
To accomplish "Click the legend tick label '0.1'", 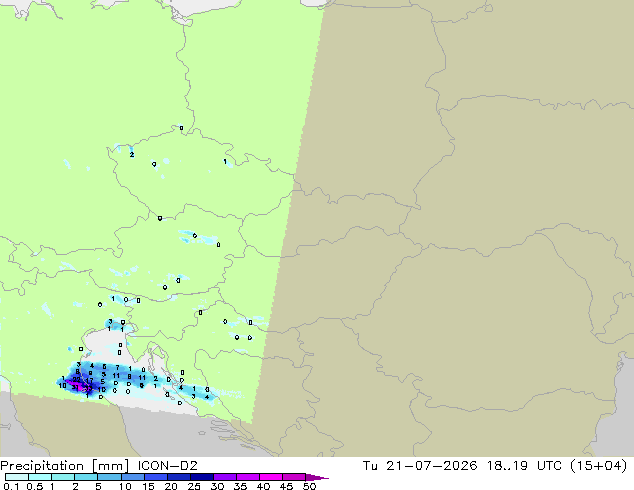I will [11, 486].
